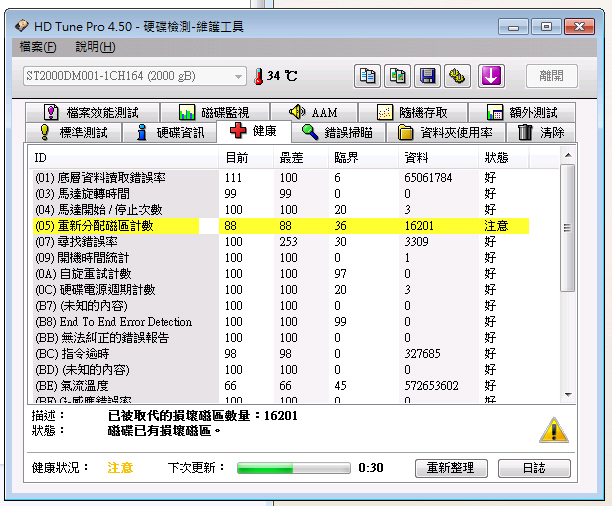Click the 日誌 button
Screen dimensions: 612x506
[534, 468]
